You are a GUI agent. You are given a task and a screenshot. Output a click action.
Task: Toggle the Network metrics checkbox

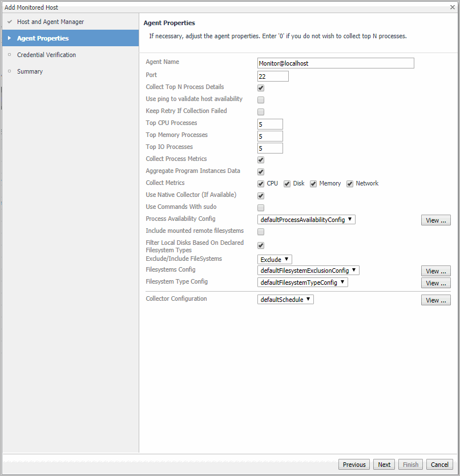click(350, 184)
